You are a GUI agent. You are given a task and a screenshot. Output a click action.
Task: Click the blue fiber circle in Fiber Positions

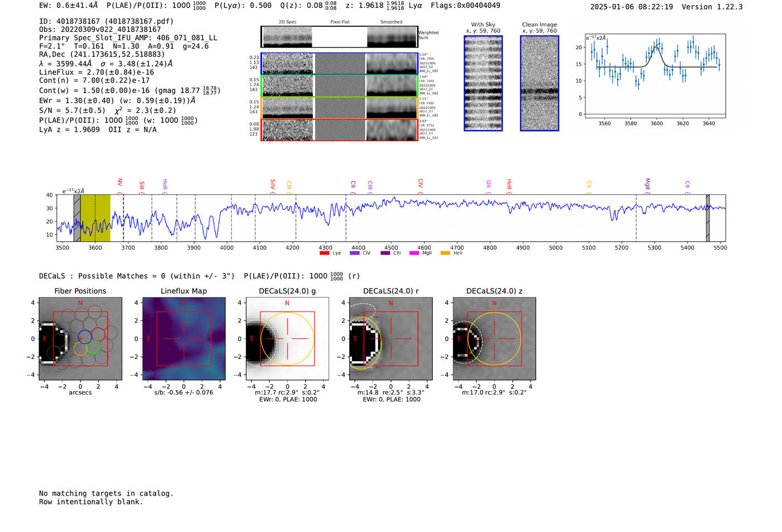coord(85,337)
